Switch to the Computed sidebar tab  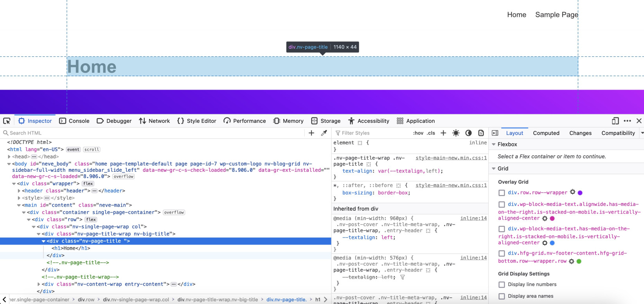click(x=546, y=133)
